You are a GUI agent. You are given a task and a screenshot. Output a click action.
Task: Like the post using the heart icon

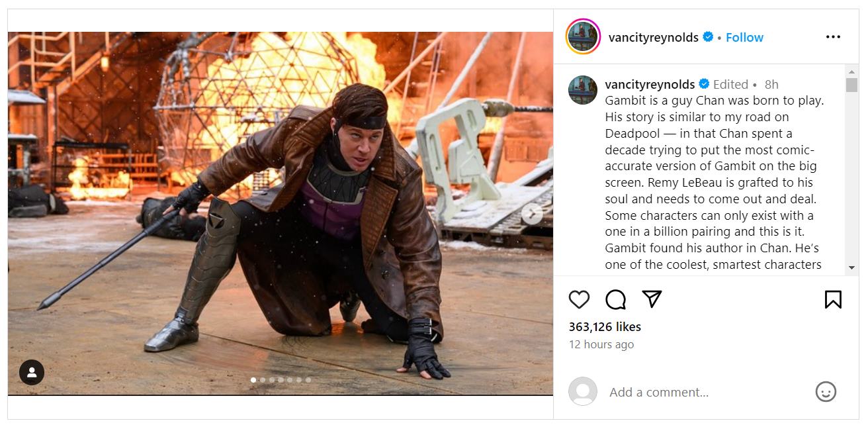[x=579, y=299]
